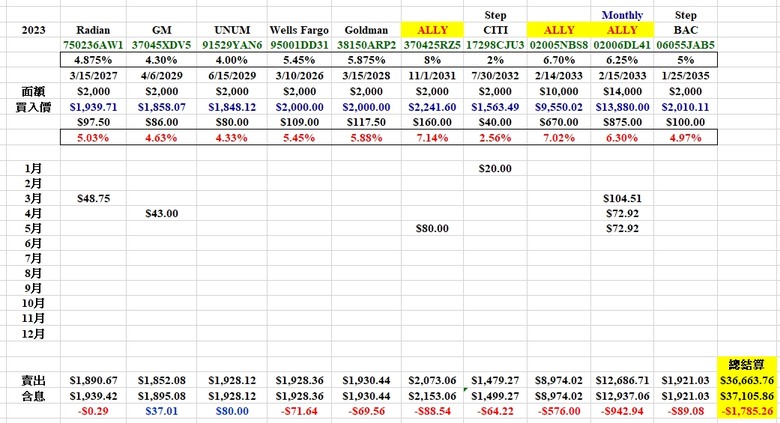Click January CITI payment $20.00
780x423 pixels.
pos(495,169)
